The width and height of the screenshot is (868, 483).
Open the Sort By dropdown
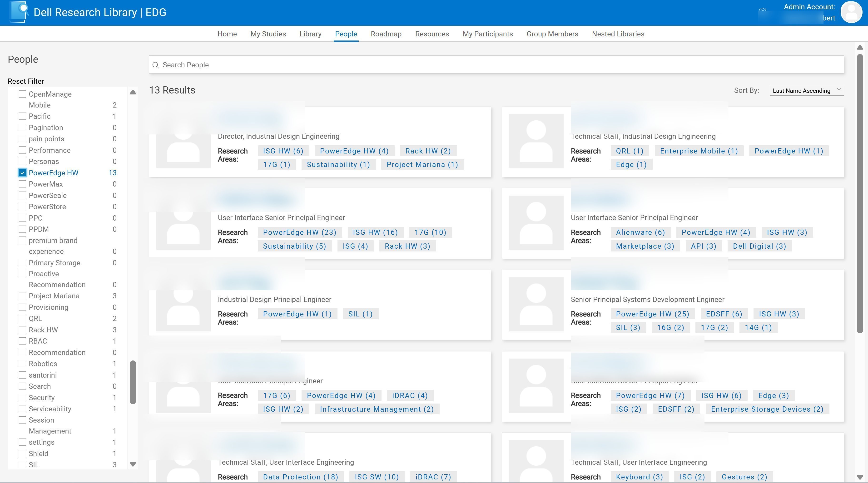(806, 90)
